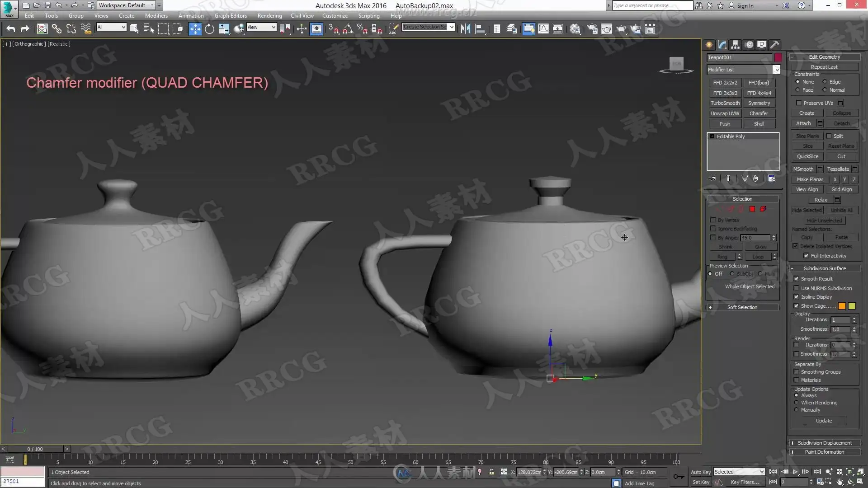868x488 pixels.
Task: Open the Modifier List dropdown
Action: (x=776, y=70)
